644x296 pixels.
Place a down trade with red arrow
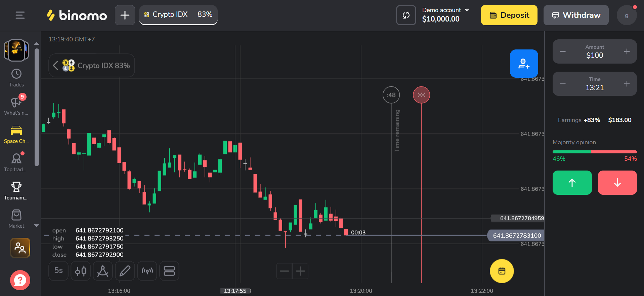pyautogui.click(x=617, y=183)
